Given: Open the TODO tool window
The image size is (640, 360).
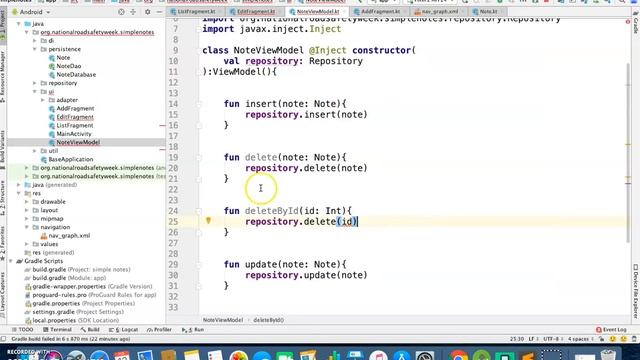Looking at the screenshot, I should (22, 330).
